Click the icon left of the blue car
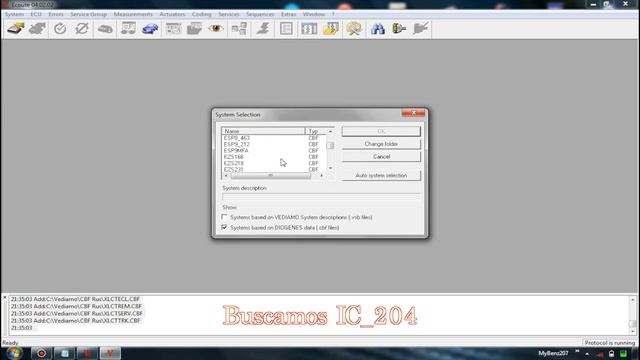The height and width of the screenshot is (360, 640). [128, 29]
